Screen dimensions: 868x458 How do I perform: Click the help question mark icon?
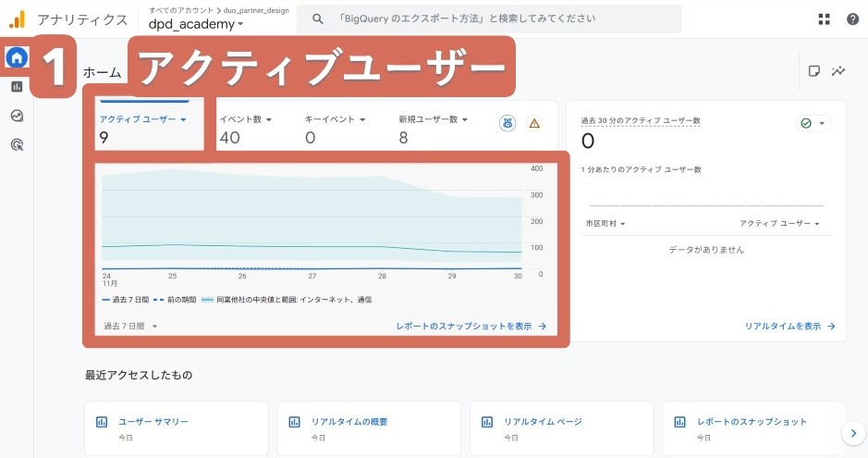[x=852, y=19]
